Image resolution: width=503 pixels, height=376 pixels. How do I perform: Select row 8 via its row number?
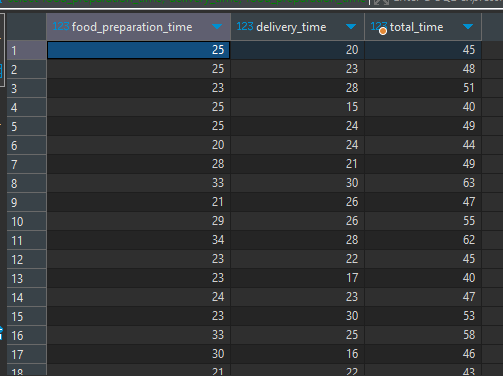[x=26, y=183]
